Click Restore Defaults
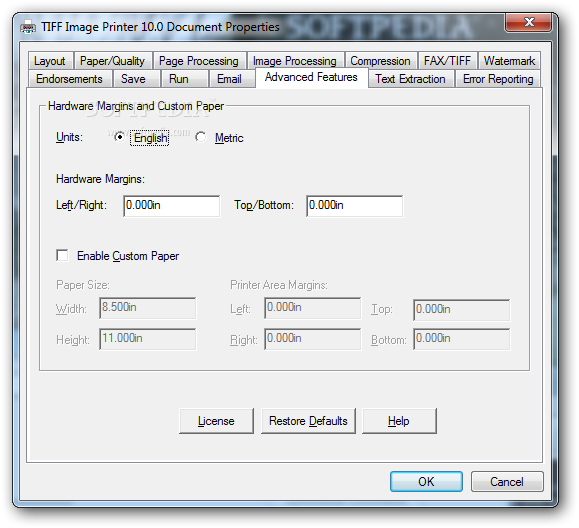The height and width of the screenshot is (528, 579). tap(308, 421)
